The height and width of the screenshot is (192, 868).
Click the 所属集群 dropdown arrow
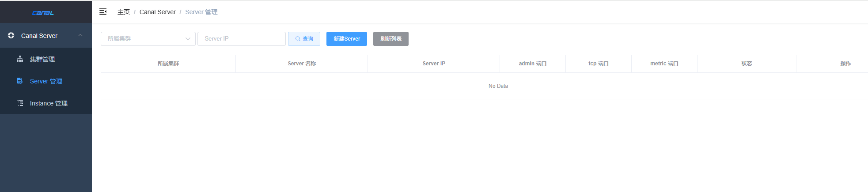(188, 39)
